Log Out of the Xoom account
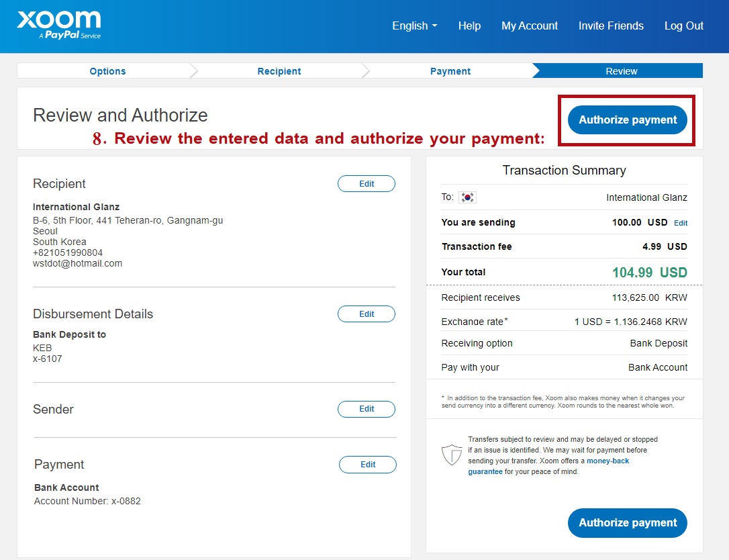The width and height of the screenshot is (729, 560). tap(683, 26)
